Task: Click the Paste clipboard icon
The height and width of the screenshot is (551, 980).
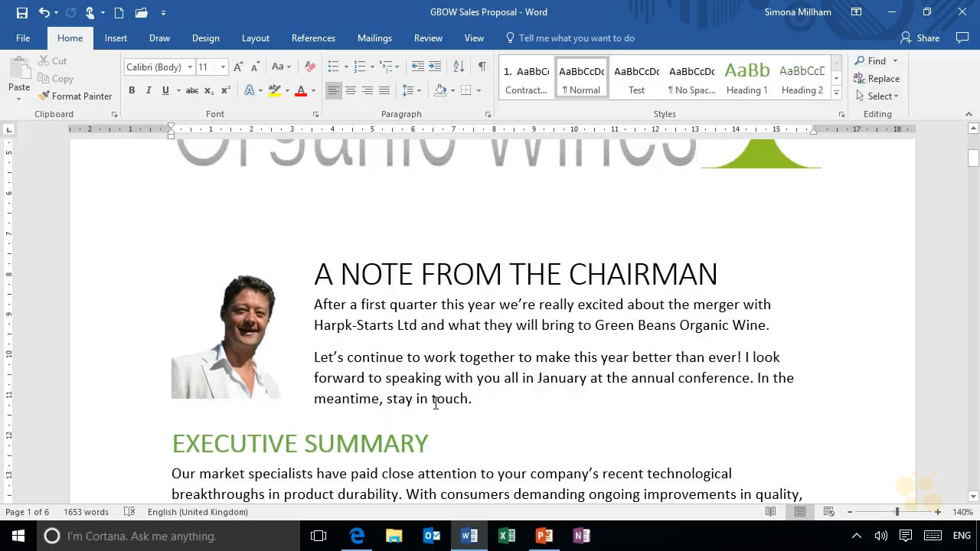Action: (19, 68)
